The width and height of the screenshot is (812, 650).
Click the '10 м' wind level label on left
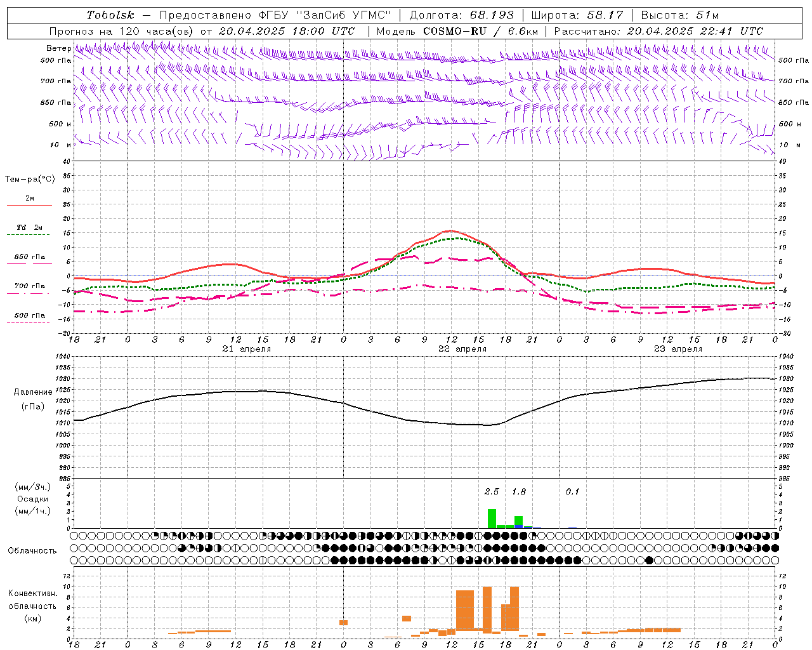pyautogui.click(x=61, y=145)
